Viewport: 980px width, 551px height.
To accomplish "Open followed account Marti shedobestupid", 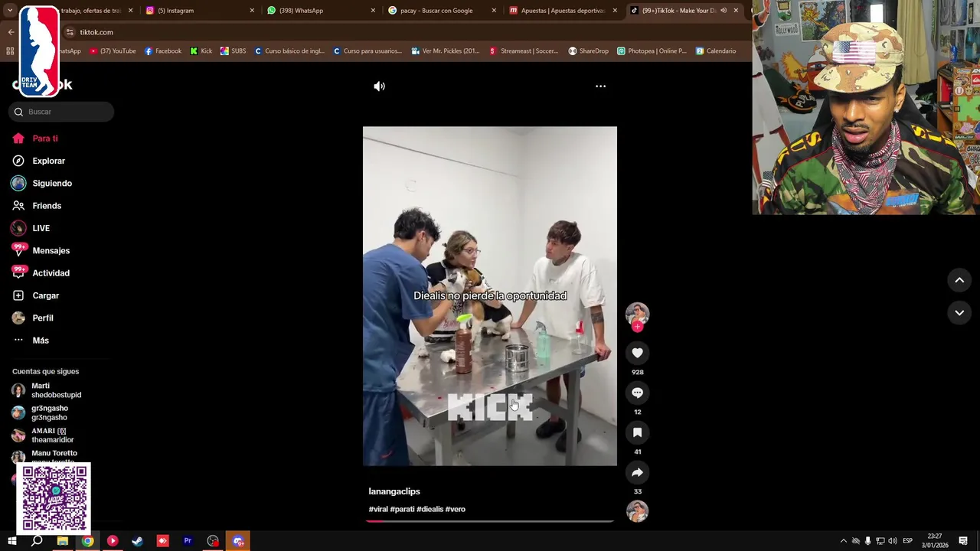I will 47,390.
